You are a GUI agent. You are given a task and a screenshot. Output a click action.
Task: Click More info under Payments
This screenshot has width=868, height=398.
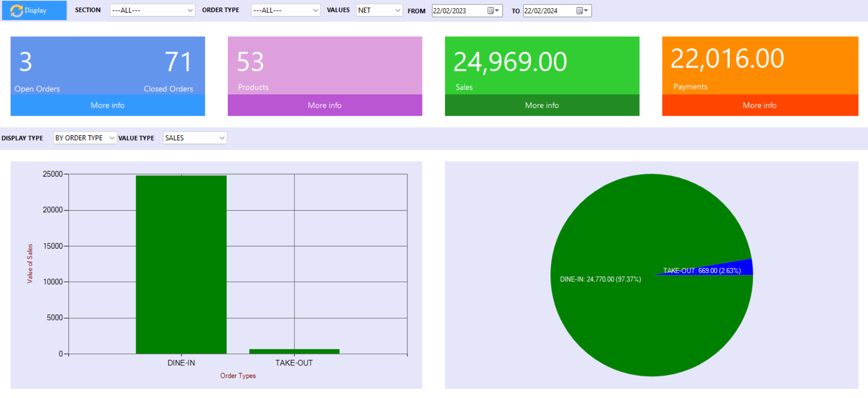click(760, 105)
